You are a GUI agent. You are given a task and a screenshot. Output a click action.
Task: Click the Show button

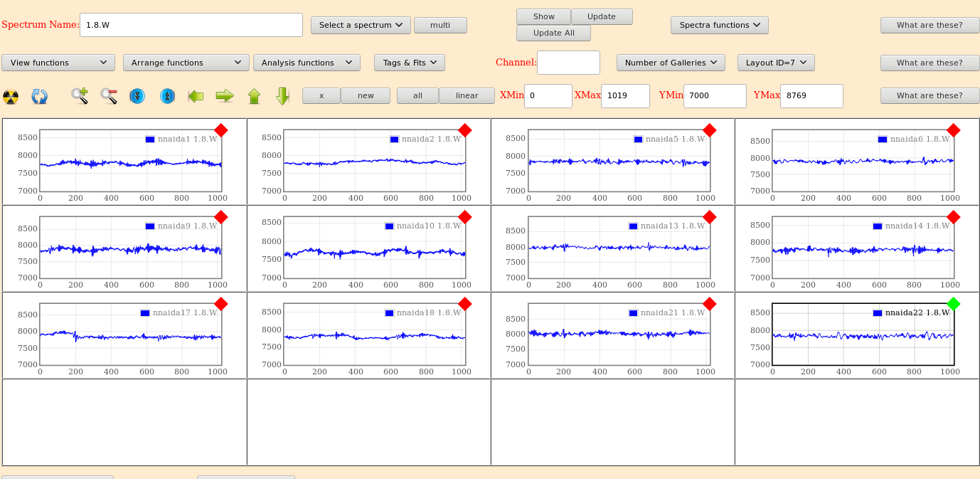pos(543,16)
